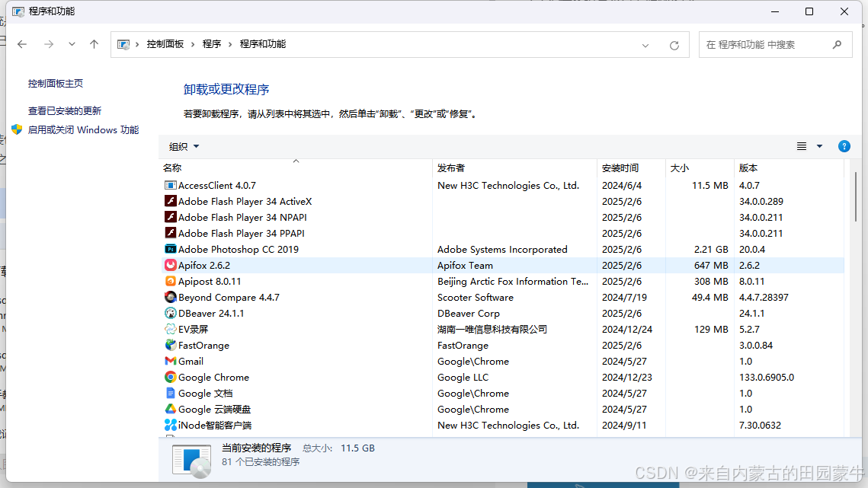Open the recent locations dropdown arrow

tap(72, 44)
